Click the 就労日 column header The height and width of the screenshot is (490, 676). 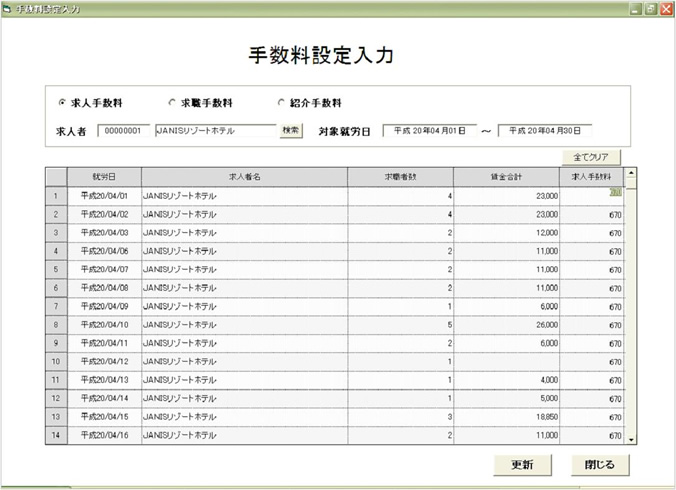pos(104,177)
